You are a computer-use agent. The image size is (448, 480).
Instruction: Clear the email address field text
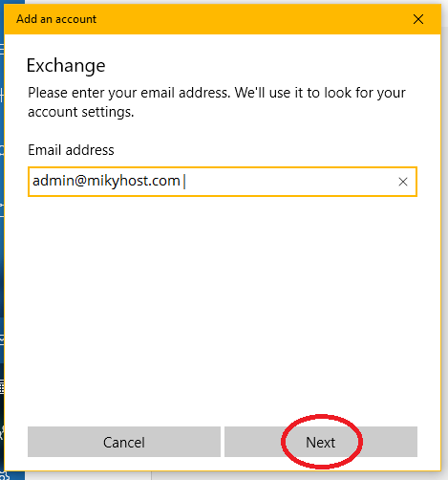tap(403, 182)
